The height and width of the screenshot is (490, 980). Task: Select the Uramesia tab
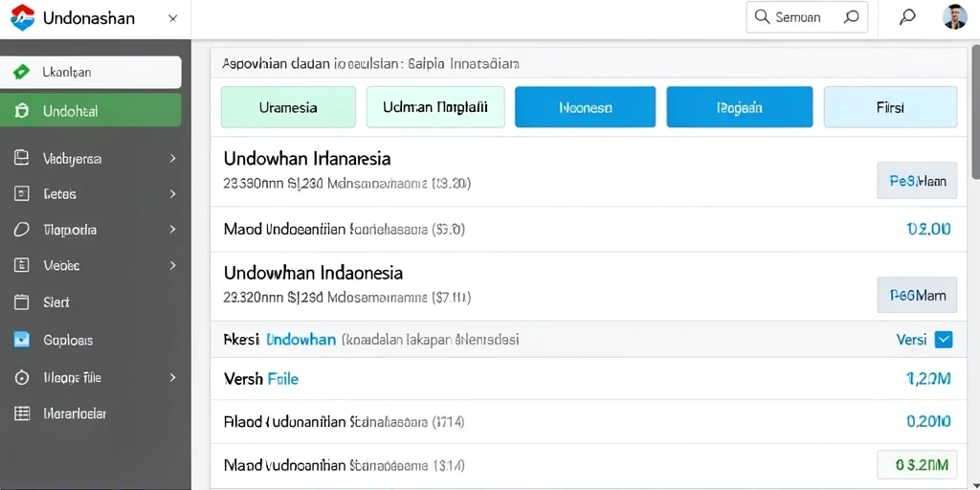point(288,107)
